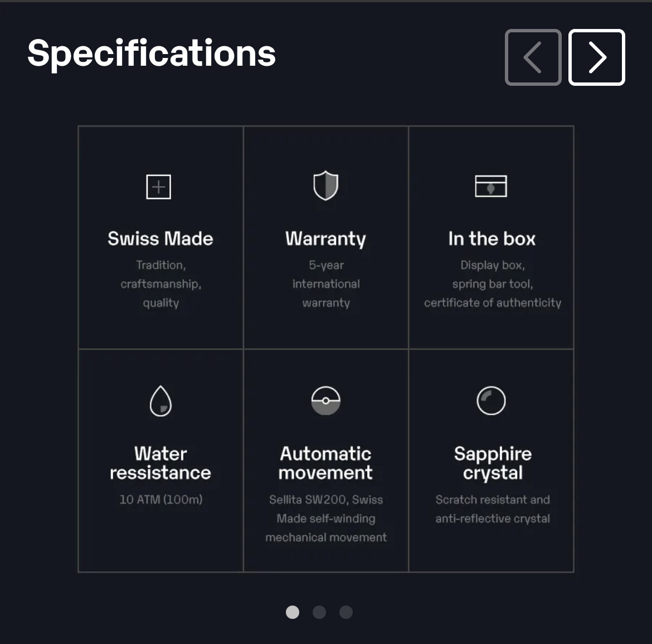
Task: Click the In the box display-box icon
Action: [491, 186]
